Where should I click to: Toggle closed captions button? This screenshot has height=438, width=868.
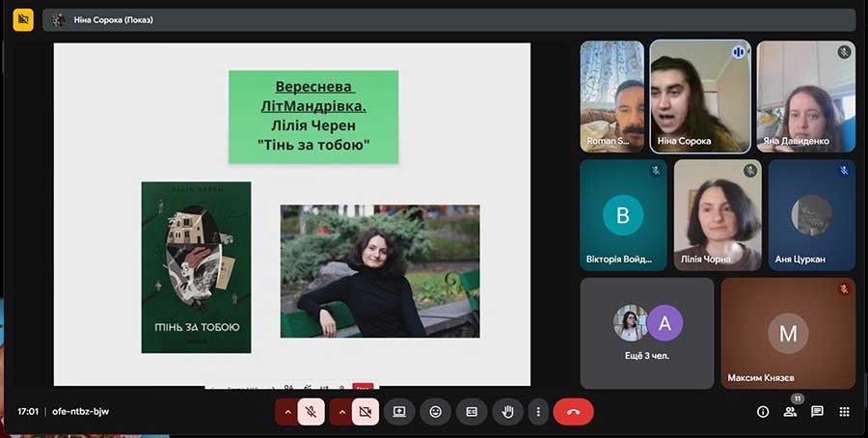pyautogui.click(x=472, y=412)
